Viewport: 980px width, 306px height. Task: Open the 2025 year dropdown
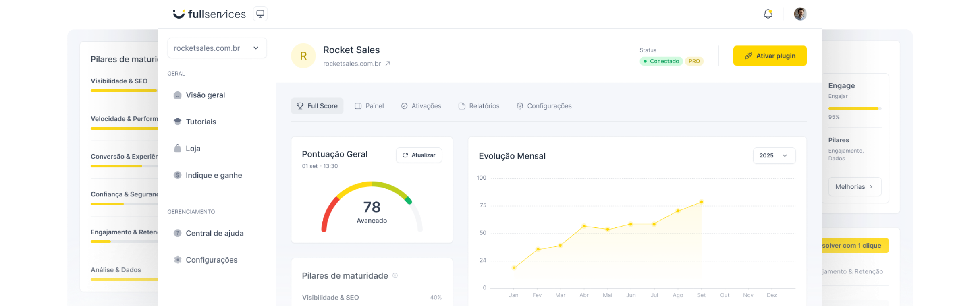pos(774,156)
